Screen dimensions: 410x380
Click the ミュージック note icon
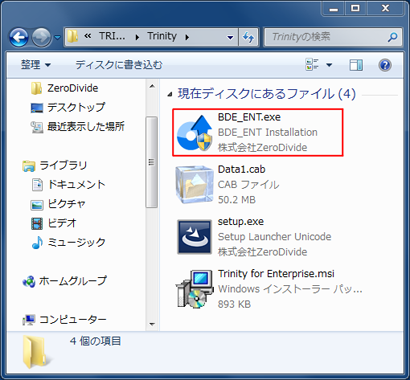click(x=37, y=242)
